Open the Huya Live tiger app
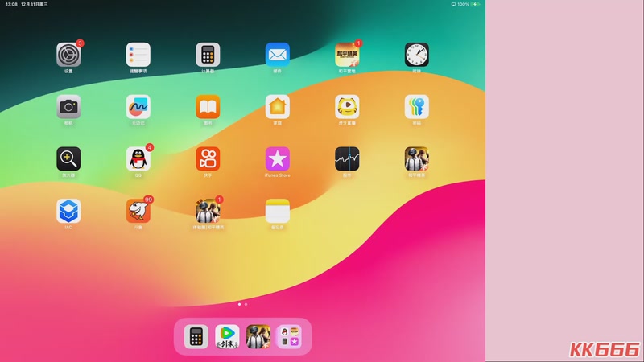The image size is (644, 362). 347,107
